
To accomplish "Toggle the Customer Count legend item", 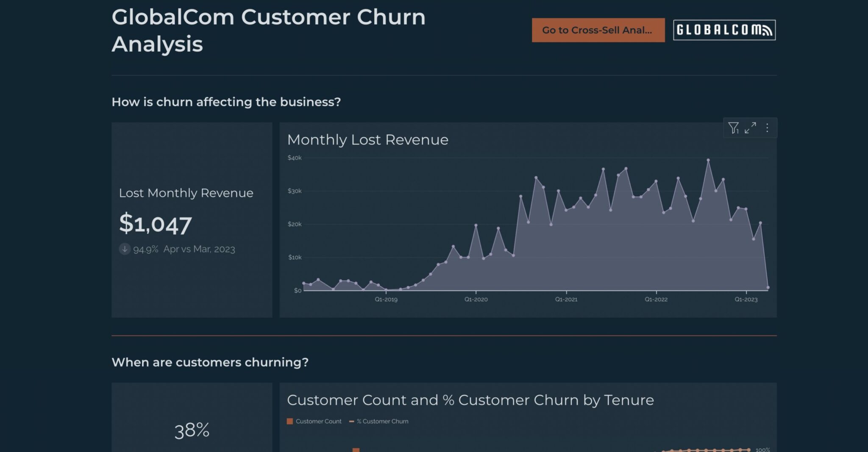I will coord(314,421).
